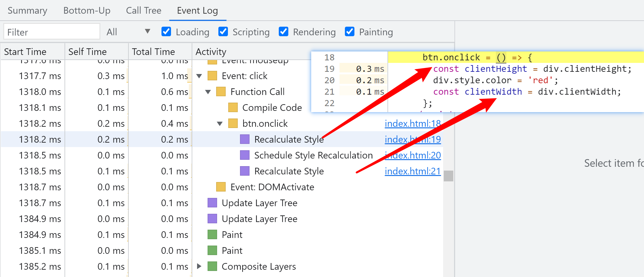
Task: Click the yellow Compile Code icon
Action: click(233, 108)
